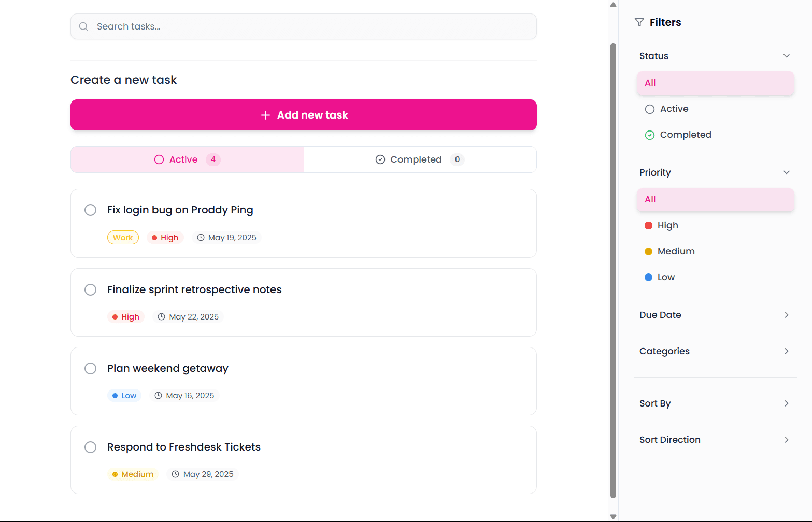This screenshot has width=812, height=522.
Task: Collapse the Status filter section
Action: pos(787,55)
